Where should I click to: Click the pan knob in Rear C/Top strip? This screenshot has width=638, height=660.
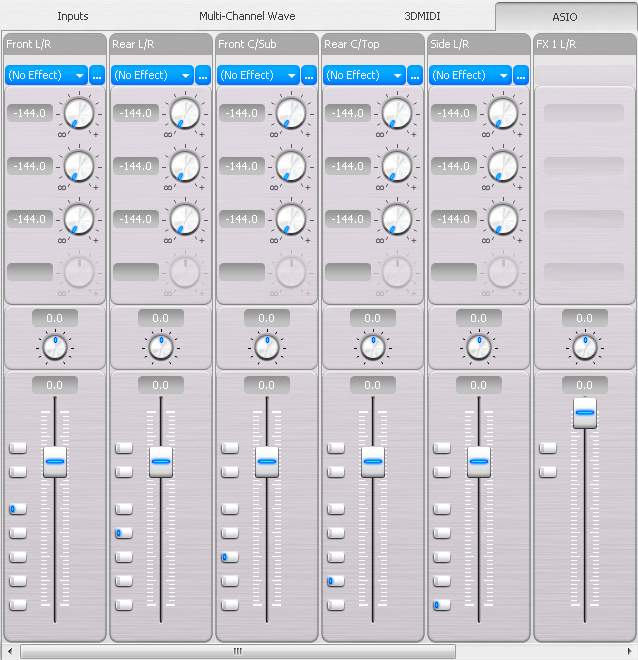[372, 347]
